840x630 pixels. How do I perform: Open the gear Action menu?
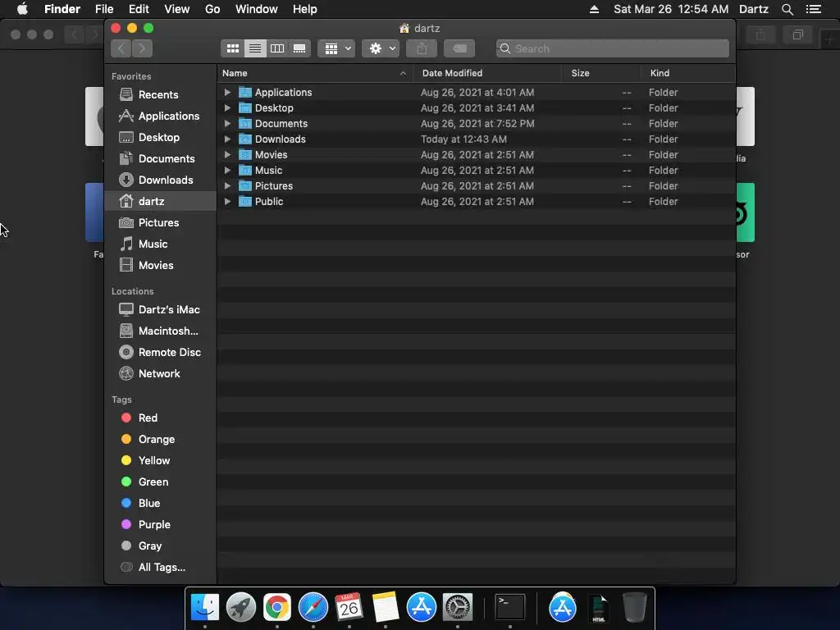(381, 48)
